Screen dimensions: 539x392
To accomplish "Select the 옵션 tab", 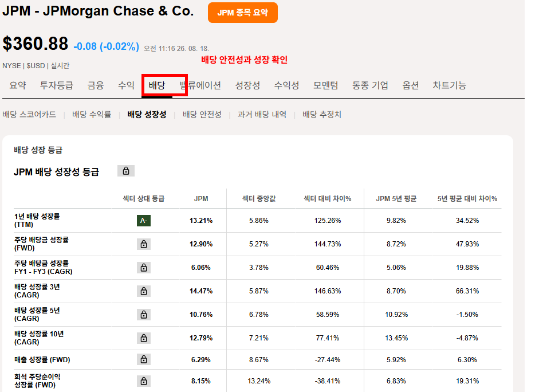I will [411, 85].
